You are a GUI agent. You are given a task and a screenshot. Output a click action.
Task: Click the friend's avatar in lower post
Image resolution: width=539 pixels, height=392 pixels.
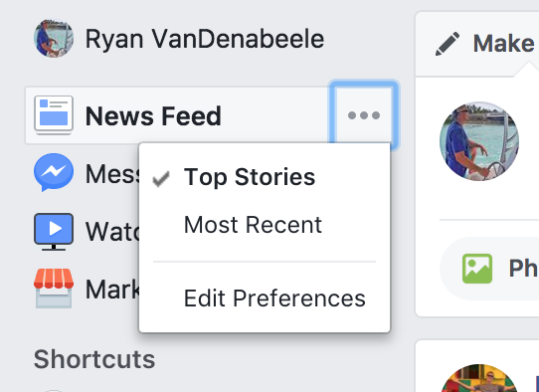point(479,378)
